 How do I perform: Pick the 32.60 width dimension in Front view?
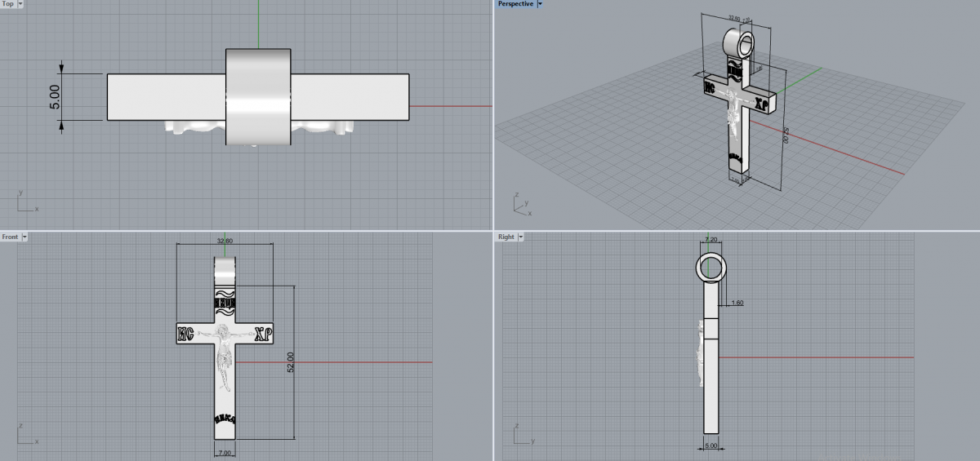click(225, 241)
